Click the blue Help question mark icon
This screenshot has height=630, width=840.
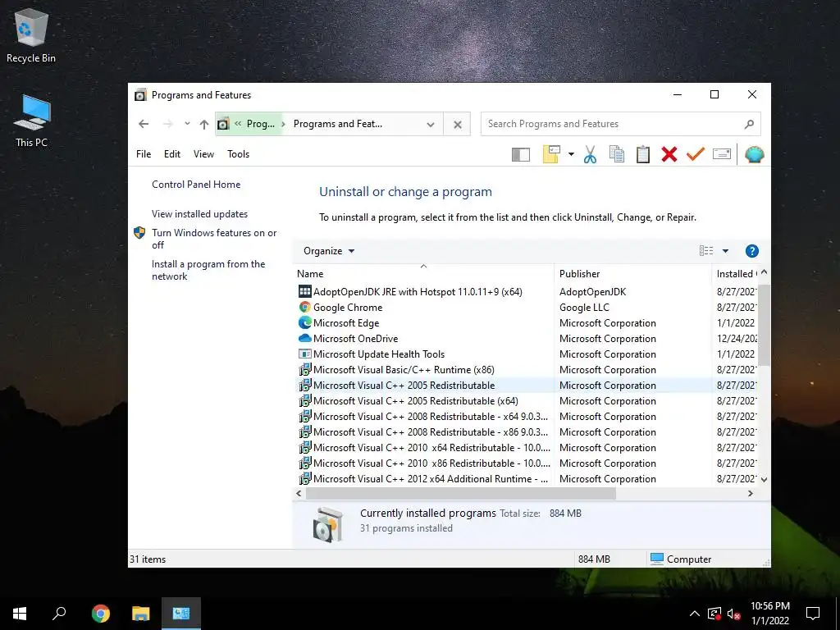tap(751, 251)
